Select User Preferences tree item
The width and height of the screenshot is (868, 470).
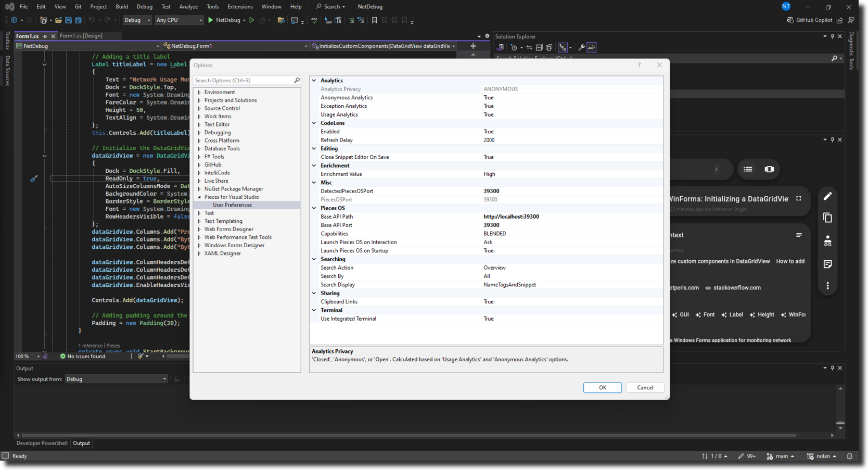tap(232, 205)
